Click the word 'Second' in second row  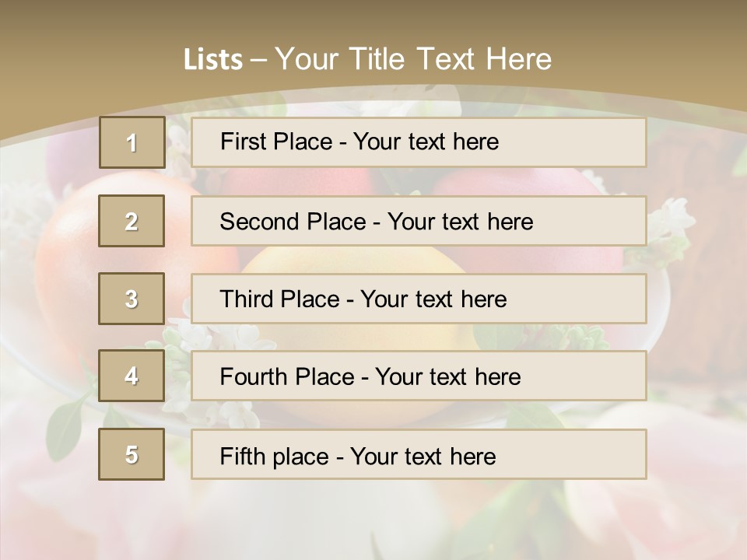[x=259, y=222]
